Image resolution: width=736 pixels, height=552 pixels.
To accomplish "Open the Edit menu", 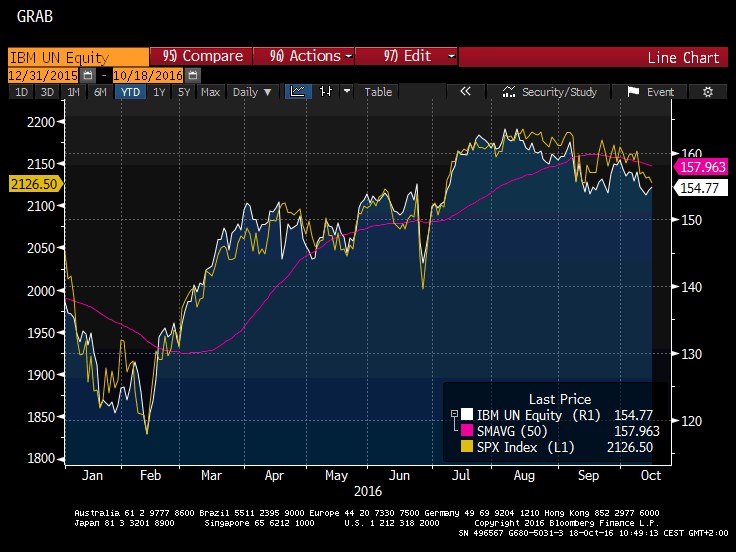I will coord(407,57).
